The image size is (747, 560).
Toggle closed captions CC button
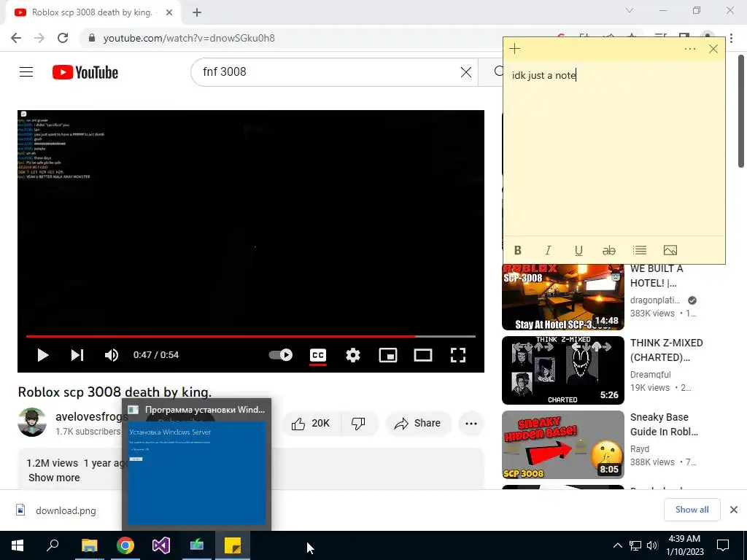coord(318,355)
